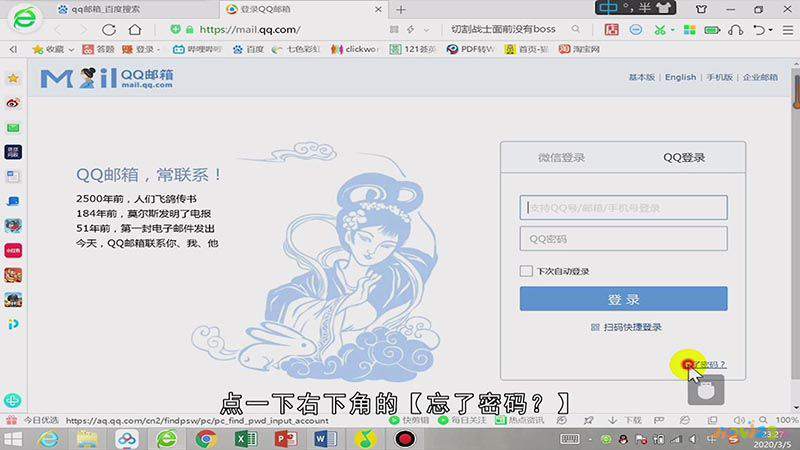Switch to English version link

click(680, 77)
